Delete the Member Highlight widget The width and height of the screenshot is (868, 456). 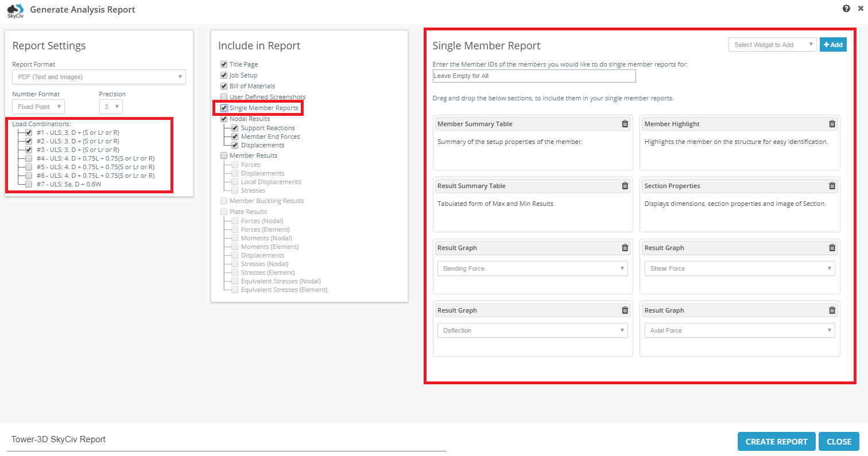(x=832, y=124)
